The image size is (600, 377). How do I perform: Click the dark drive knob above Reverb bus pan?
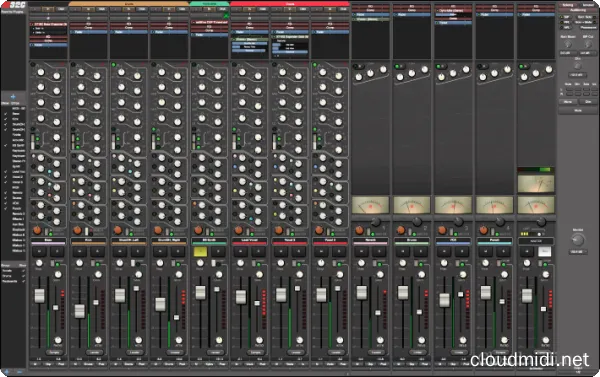[376, 222]
